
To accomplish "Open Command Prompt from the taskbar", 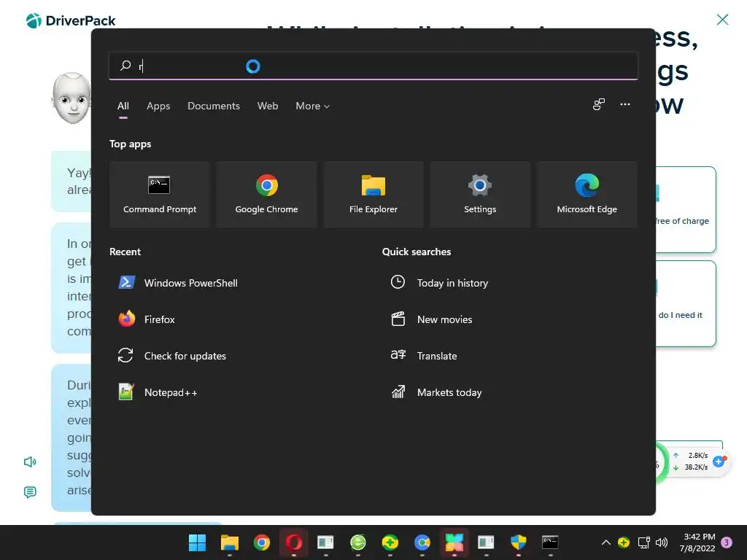I will pos(550,542).
